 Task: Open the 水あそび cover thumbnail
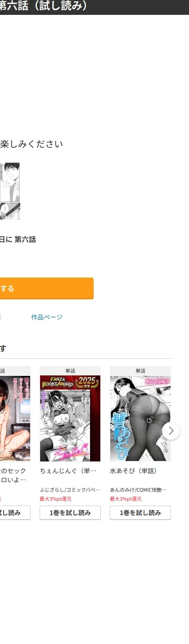point(140,418)
